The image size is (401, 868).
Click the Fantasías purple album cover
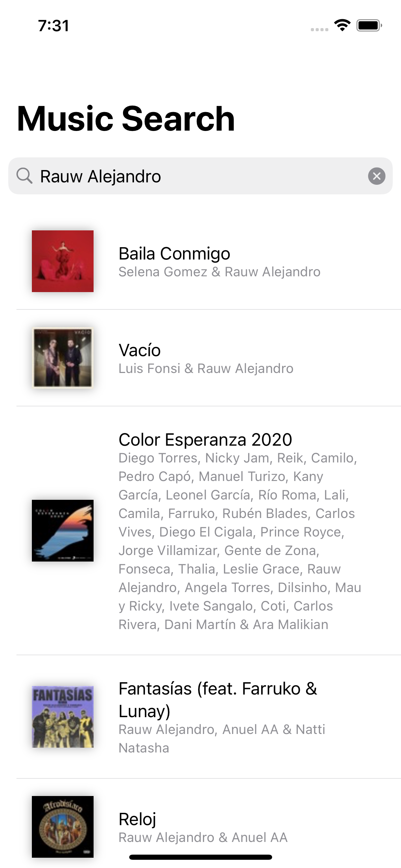[x=63, y=718]
